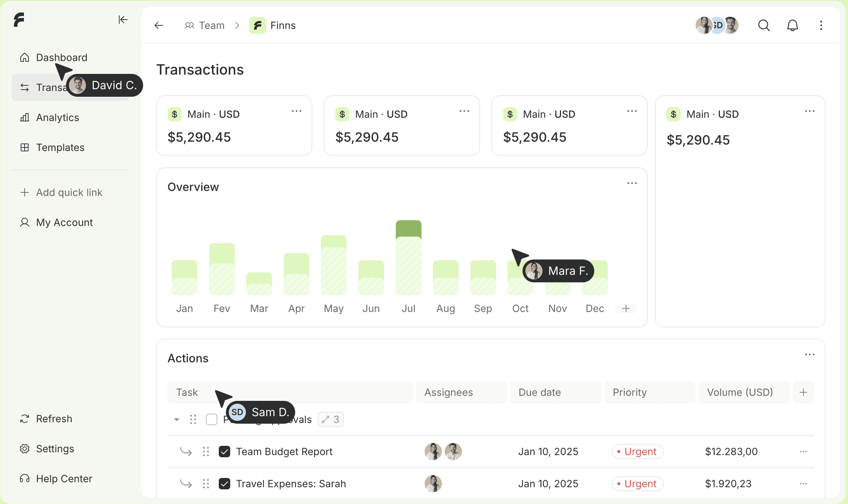Add a column with Actions table plus
Image resolution: width=848 pixels, height=504 pixels.
(803, 392)
